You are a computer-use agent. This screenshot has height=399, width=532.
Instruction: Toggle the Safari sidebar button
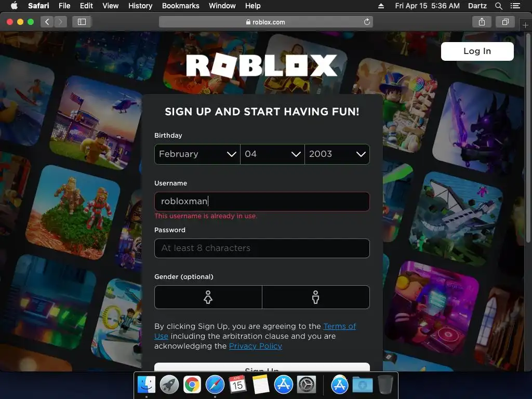pos(82,22)
